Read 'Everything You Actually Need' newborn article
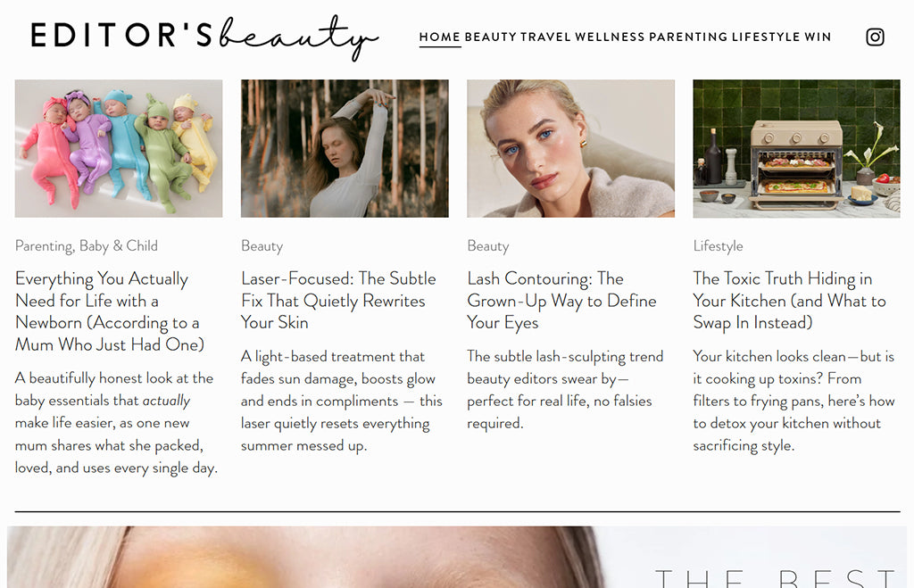This screenshot has width=914, height=588. click(x=110, y=311)
